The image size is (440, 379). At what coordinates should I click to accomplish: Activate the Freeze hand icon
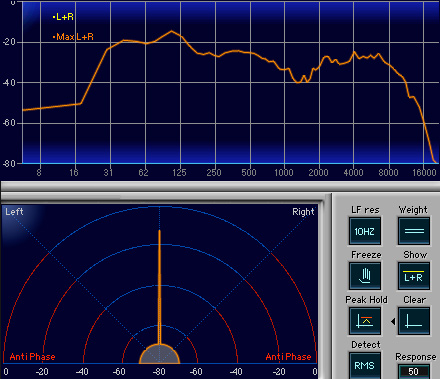coord(365,276)
